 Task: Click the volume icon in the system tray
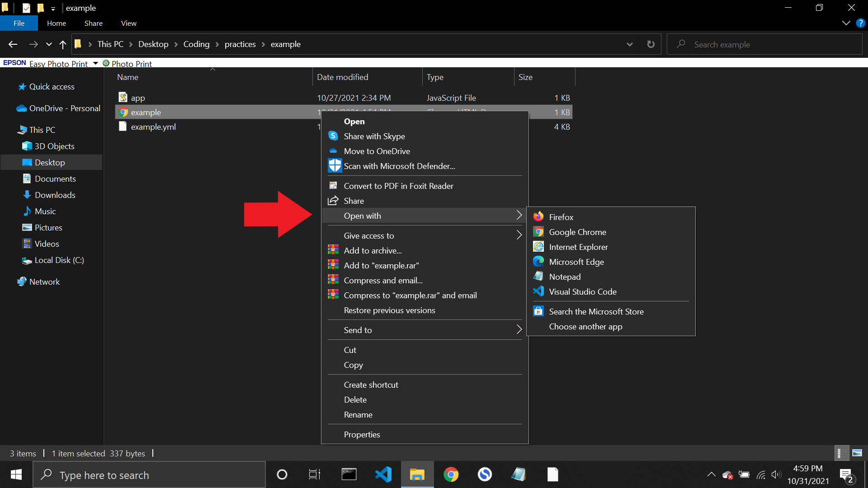(777, 475)
